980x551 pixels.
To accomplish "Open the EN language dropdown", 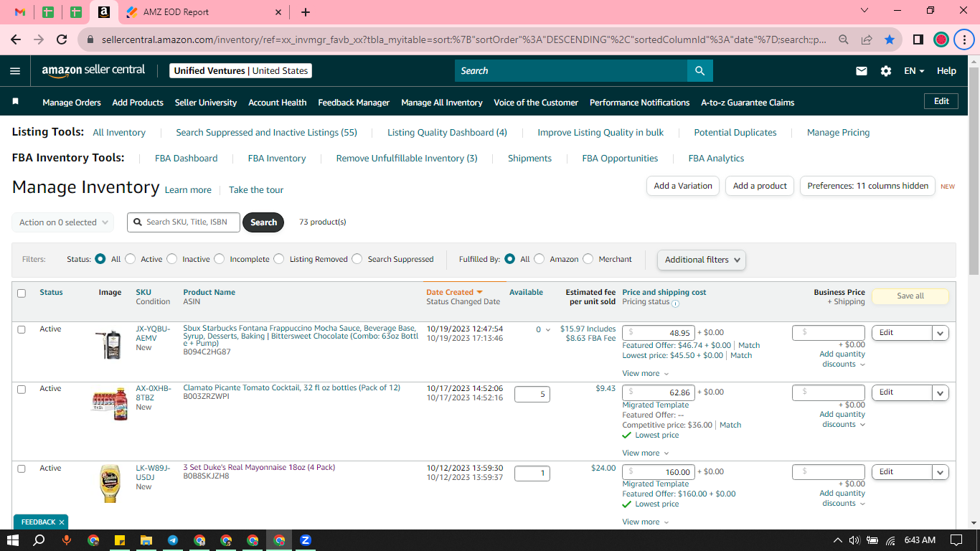I will click(914, 71).
